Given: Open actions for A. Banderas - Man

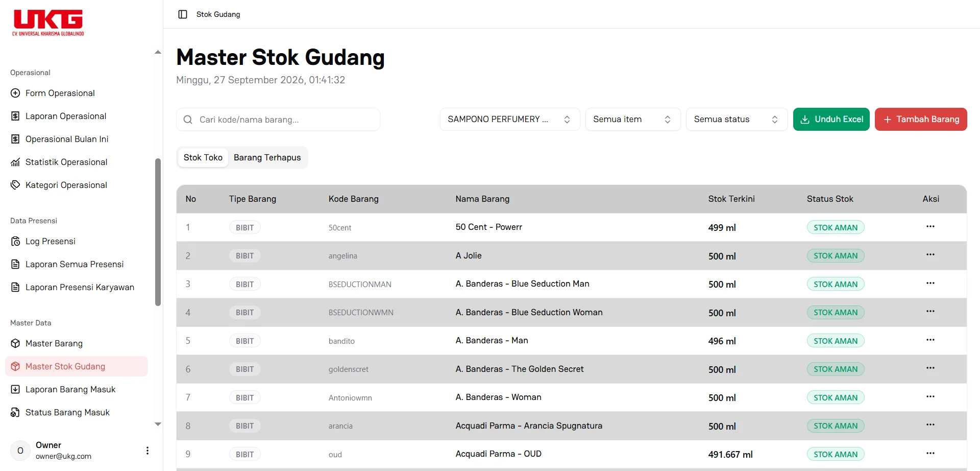Looking at the screenshot, I should [x=930, y=340].
